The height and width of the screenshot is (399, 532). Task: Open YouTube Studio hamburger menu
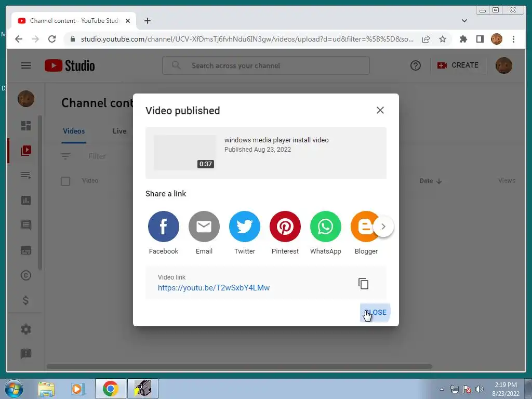click(26, 65)
